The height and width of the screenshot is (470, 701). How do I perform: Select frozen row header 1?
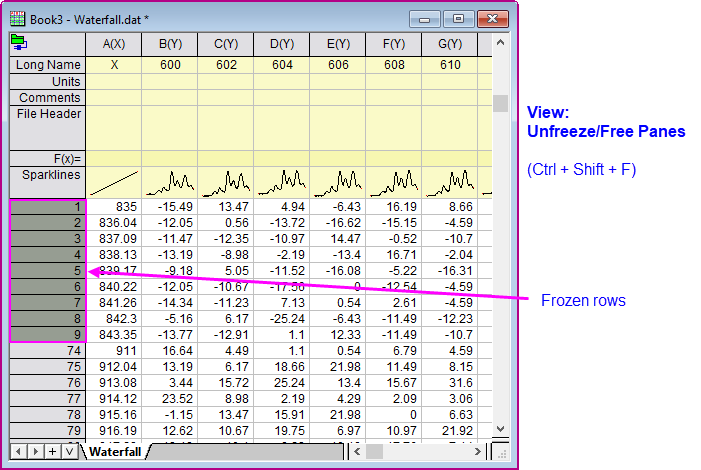point(48,207)
